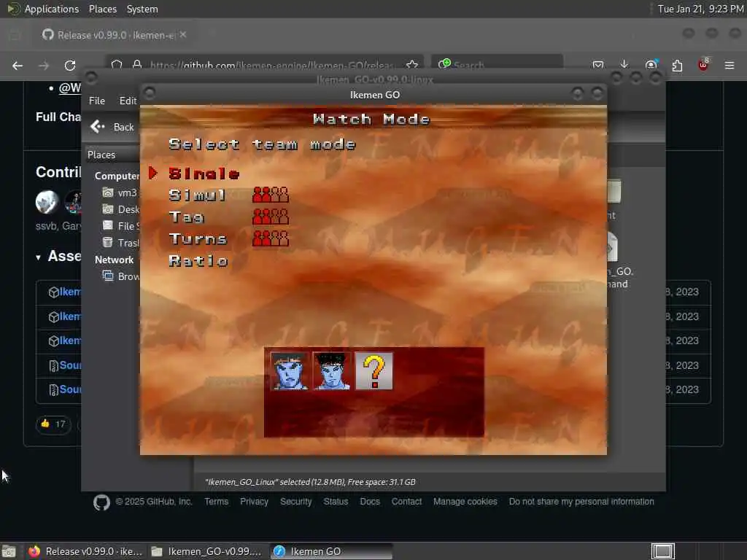Click the Back arrow icon in file manager
The height and width of the screenshot is (560, 747).
97,127
